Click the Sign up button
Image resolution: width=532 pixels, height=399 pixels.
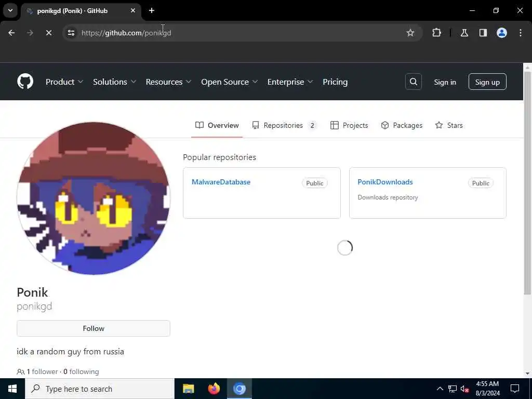[x=487, y=82]
